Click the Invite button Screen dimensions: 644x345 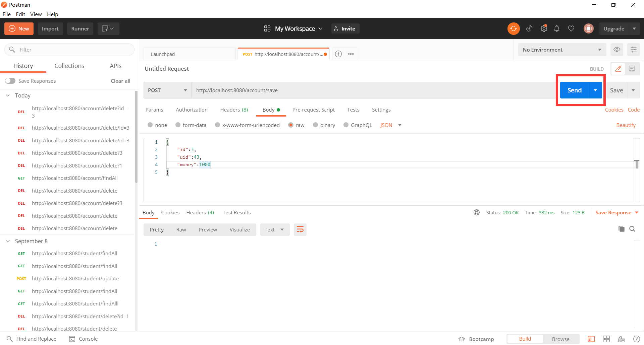[x=345, y=29]
